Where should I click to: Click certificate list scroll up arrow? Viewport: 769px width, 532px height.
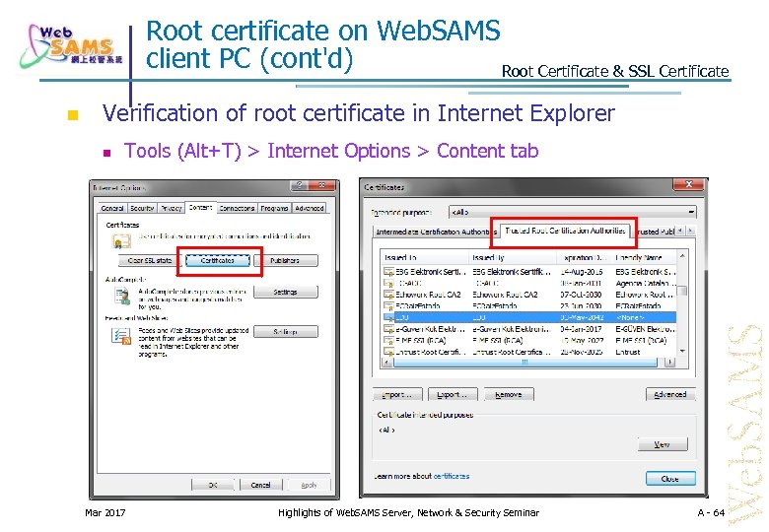pos(682,256)
